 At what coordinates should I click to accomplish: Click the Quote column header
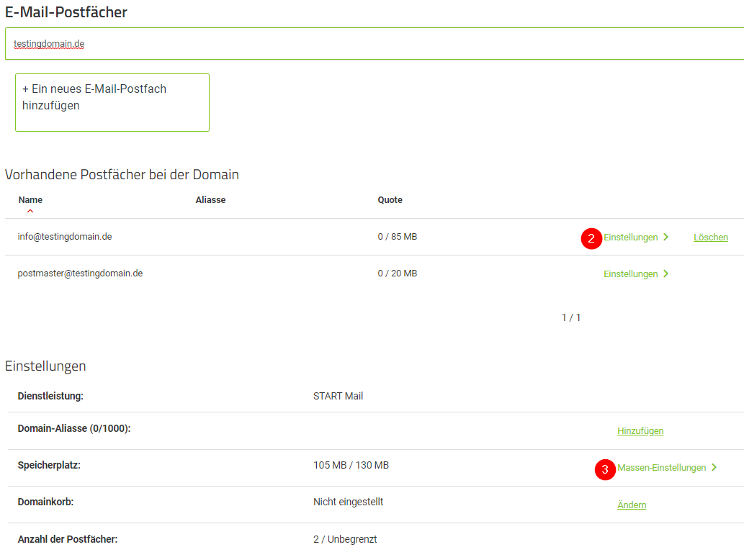pos(390,200)
